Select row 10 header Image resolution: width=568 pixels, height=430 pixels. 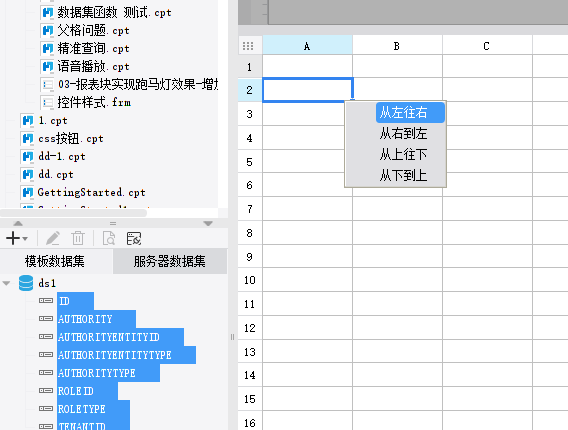(250, 280)
